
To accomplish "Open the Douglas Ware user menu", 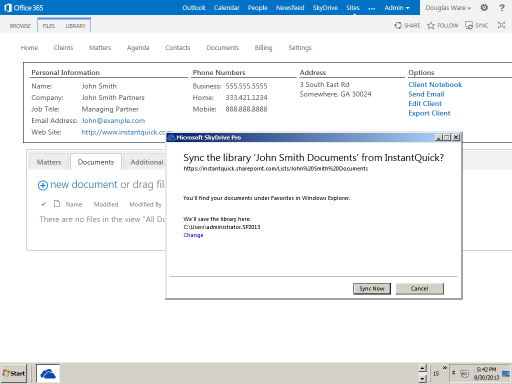I will [448, 8].
